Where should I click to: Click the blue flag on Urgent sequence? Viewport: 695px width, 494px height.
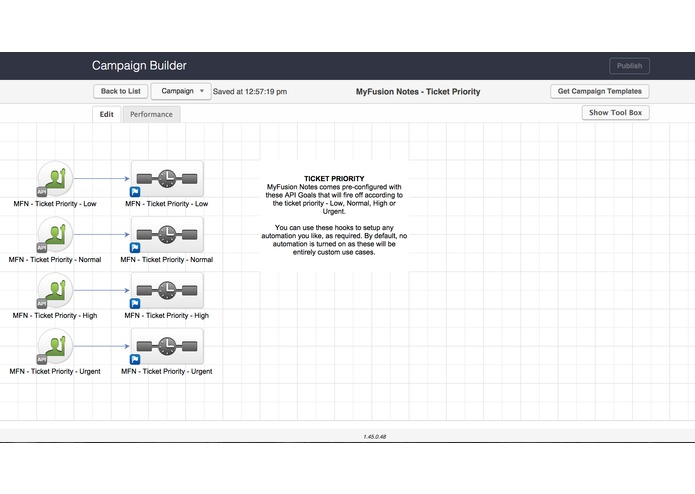(x=135, y=359)
